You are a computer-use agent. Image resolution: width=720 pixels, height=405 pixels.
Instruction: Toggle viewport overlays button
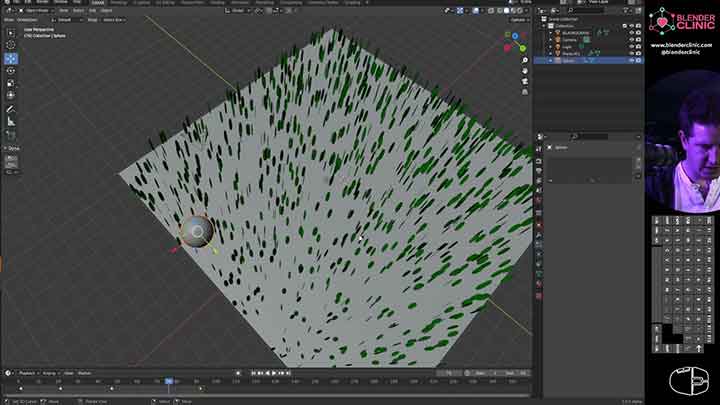point(476,11)
